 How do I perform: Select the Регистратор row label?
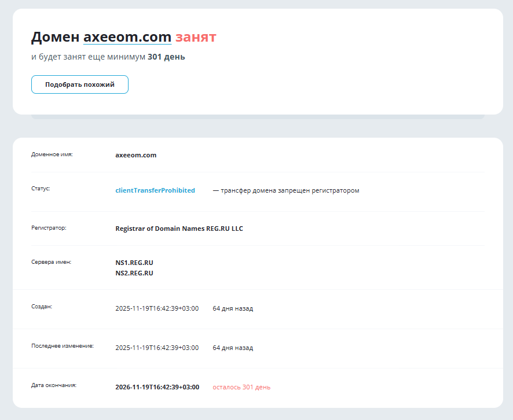[x=47, y=228]
